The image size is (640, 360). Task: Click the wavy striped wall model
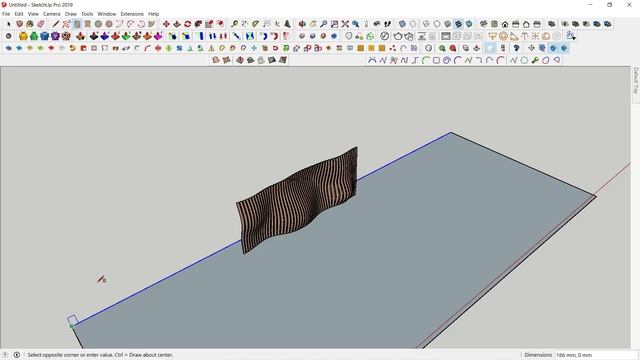(x=297, y=200)
